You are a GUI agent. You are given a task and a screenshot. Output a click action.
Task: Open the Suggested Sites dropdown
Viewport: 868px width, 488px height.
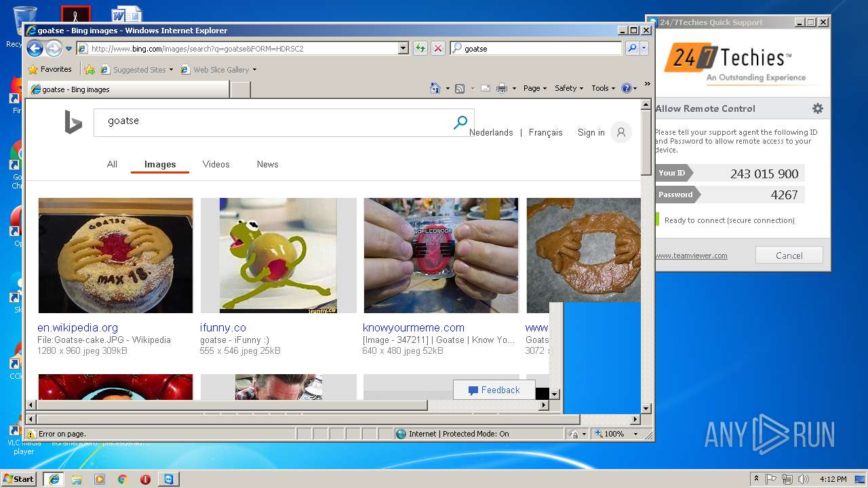tap(136, 69)
